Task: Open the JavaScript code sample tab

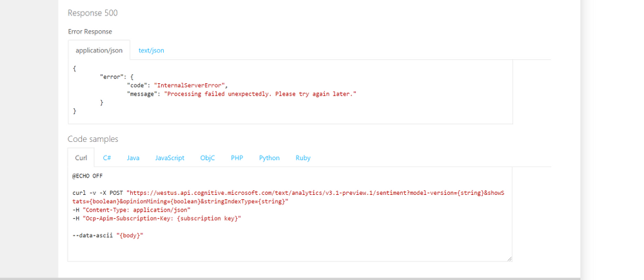Action: pyautogui.click(x=170, y=157)
